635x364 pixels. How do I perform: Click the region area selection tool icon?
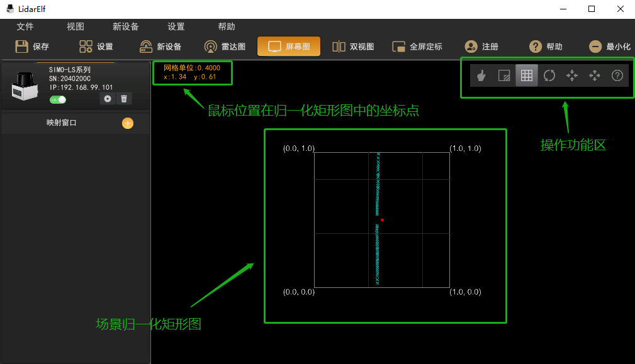tap(504, 75)
